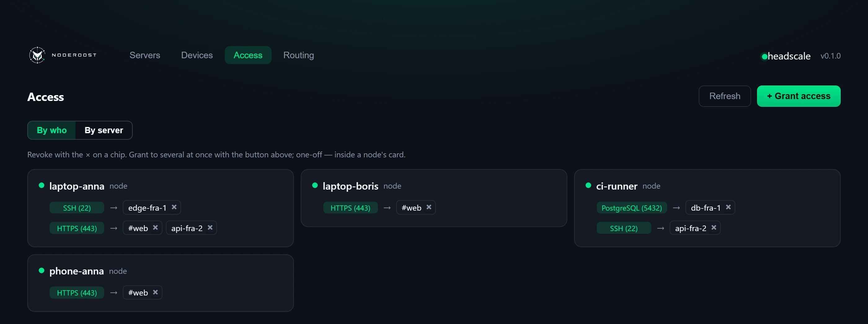Revoke laptop-anna SSH access to edge-fra-1
This screenshot has width=868, height=324.
click(174, 207)
